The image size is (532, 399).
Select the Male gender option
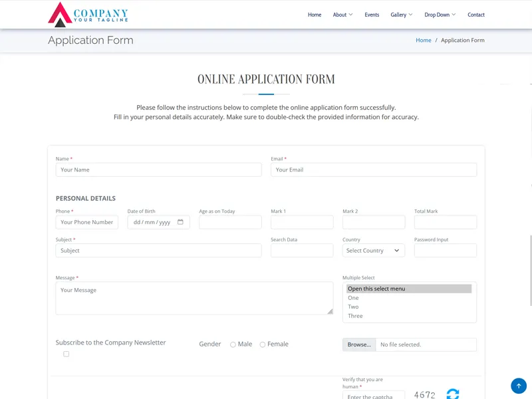coord(233,344)
